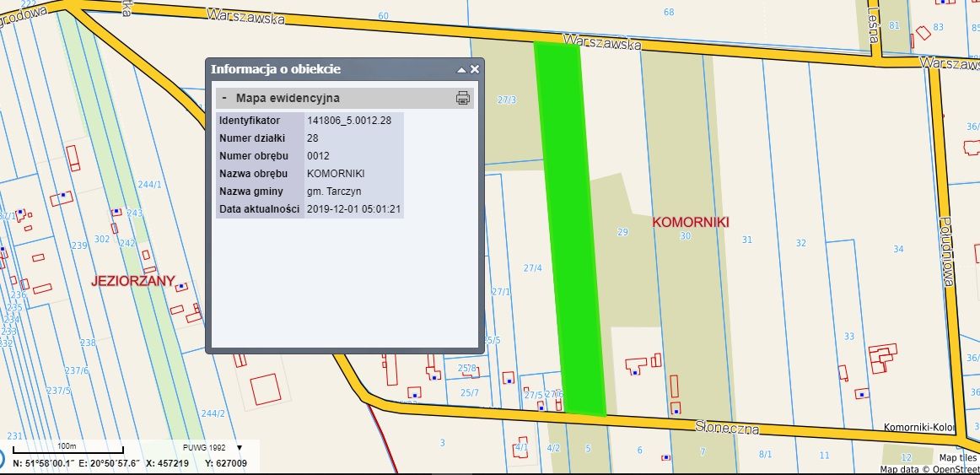This screenshot has width=980, height=475.
Task: Click the JEZIORZANY district label
Action: click(132, 281)
